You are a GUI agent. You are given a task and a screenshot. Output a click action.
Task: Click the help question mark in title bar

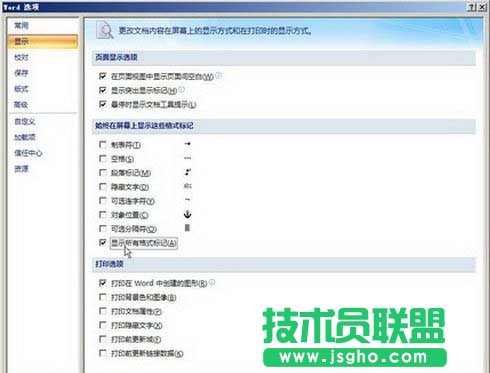(x=472, y=7)
